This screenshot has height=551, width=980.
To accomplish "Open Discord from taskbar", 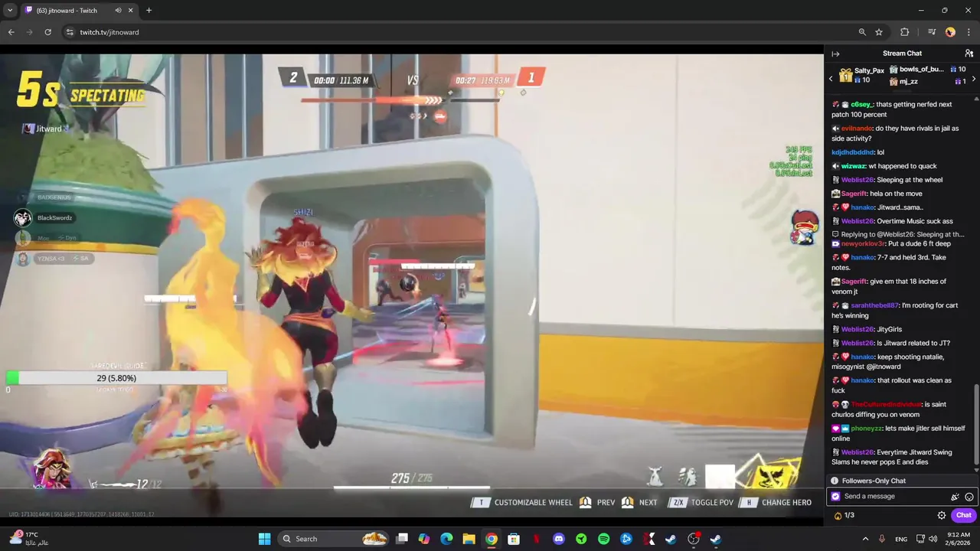I will pyautogui.click(x=558, y=539).
